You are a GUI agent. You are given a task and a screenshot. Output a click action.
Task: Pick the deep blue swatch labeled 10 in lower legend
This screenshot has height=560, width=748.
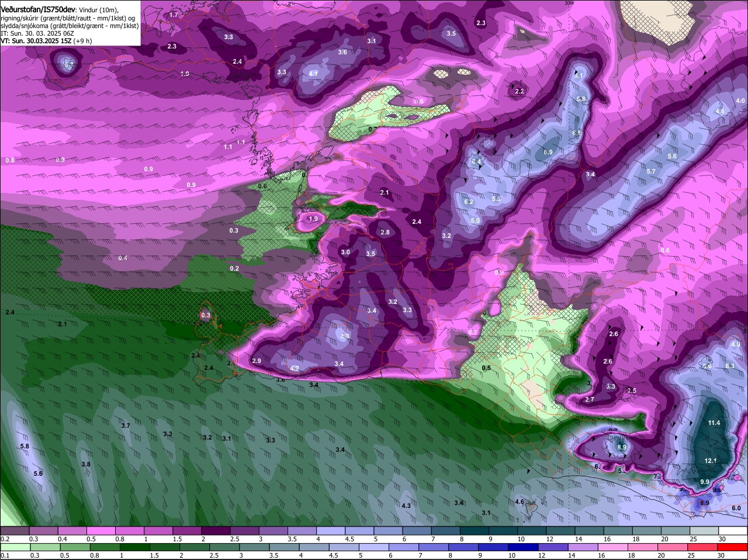coord(524,547)
